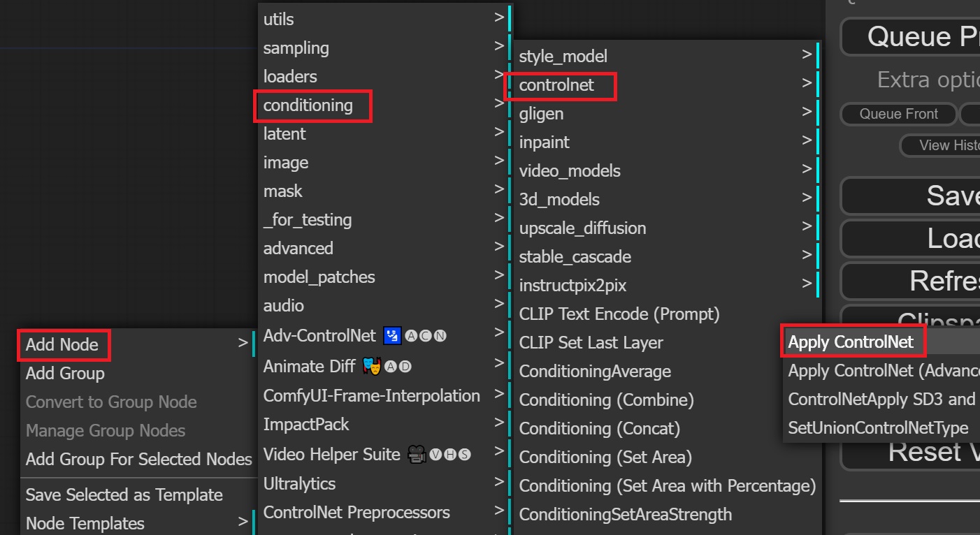Click the circled N badge after Adv-ControlNet
Image resolution: width=980 pixels, height=535 pixels.
coord(439,336)
